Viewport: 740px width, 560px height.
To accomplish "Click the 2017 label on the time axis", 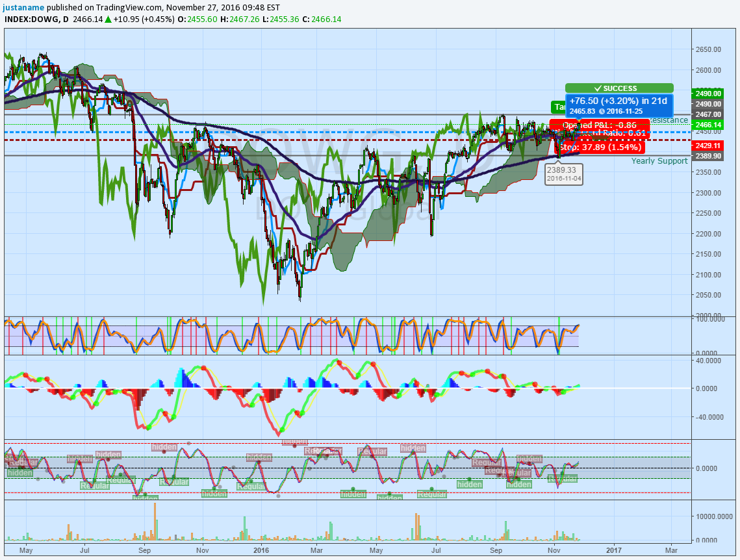I will click(x=613, y=550).
